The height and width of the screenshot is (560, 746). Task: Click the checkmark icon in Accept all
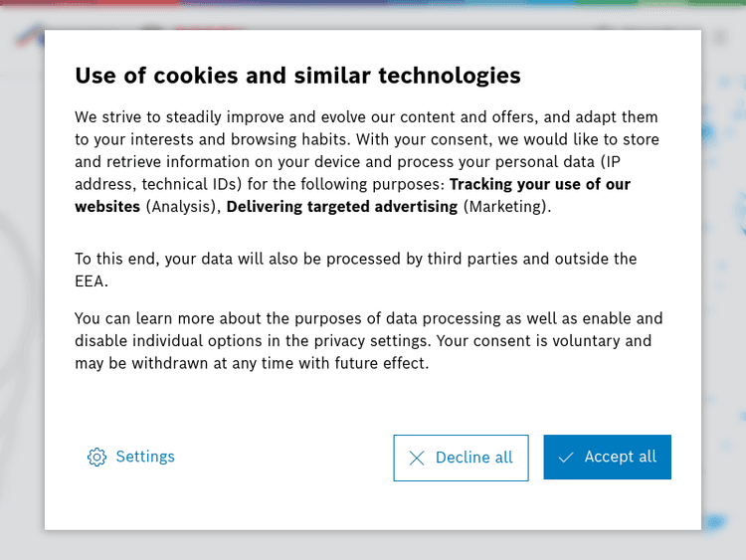click(x=566, y=458)
